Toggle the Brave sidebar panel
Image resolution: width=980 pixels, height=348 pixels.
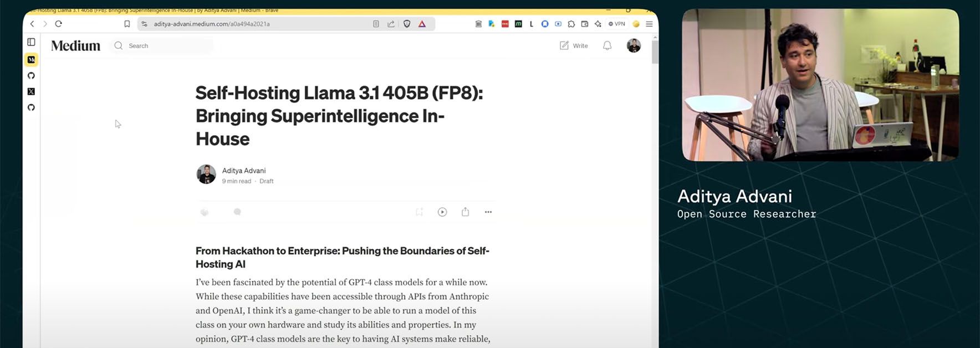click(31, 42)
